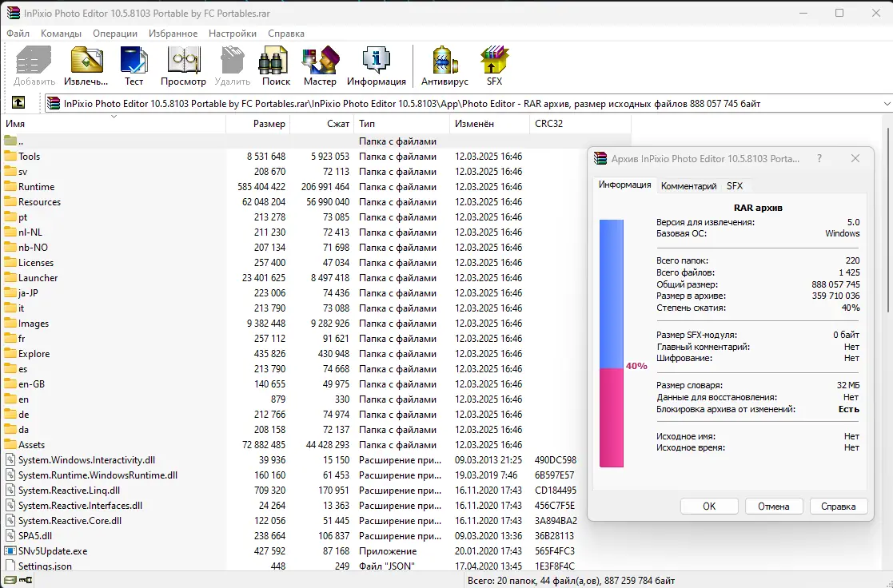893x588 pixels.
Task: Go up one folder level arrow
Action: click(x=18, y=102)
